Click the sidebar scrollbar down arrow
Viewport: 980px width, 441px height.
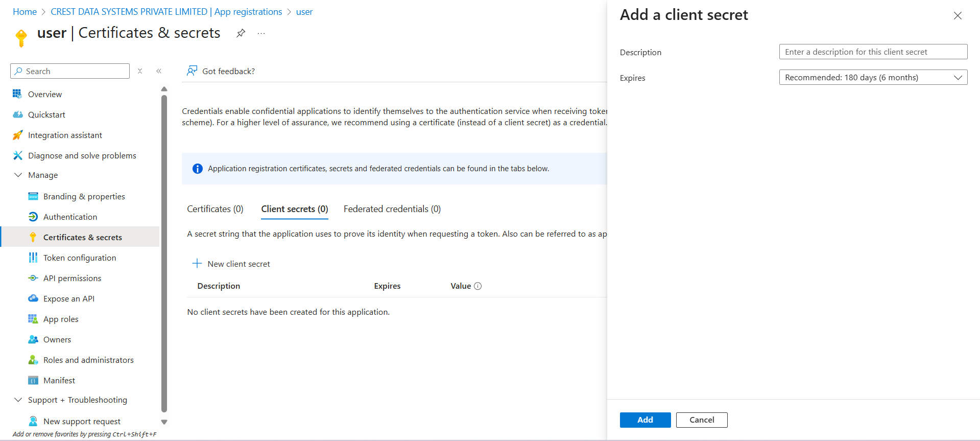point(164,422)
